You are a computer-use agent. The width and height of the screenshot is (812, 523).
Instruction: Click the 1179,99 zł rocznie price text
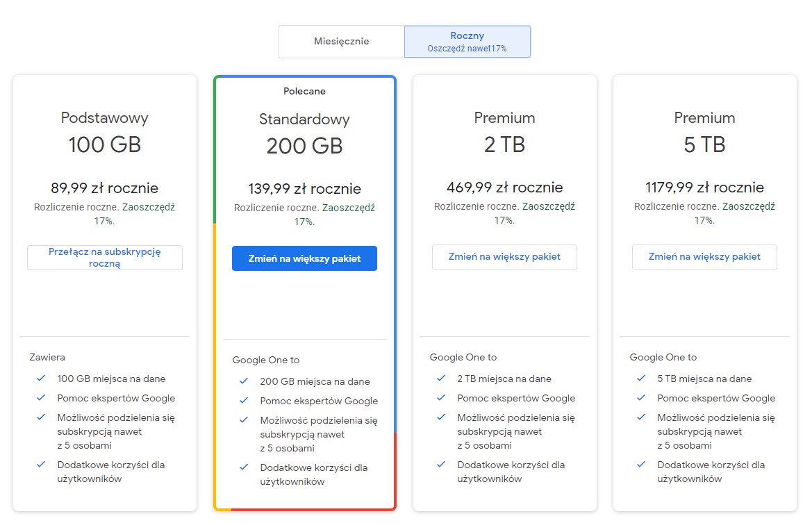click(704, 188)
